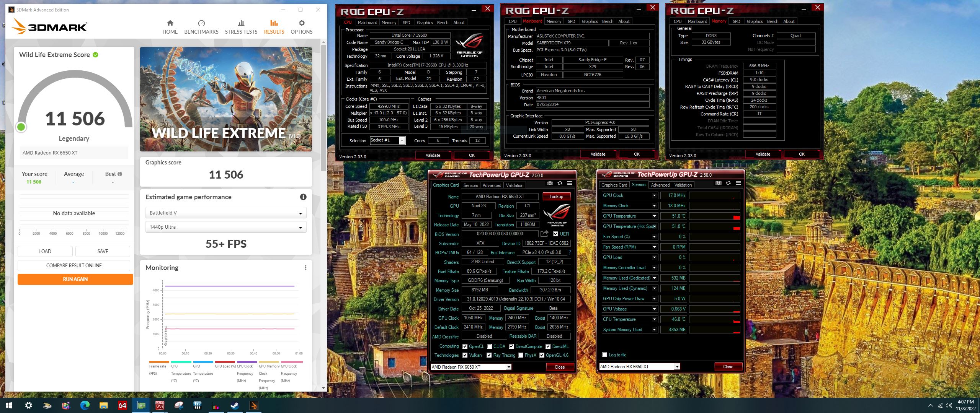980x413 pixels.
Task: Open hamburger menu in GPU-Z Graphics Card window
Action: [570, 184]
